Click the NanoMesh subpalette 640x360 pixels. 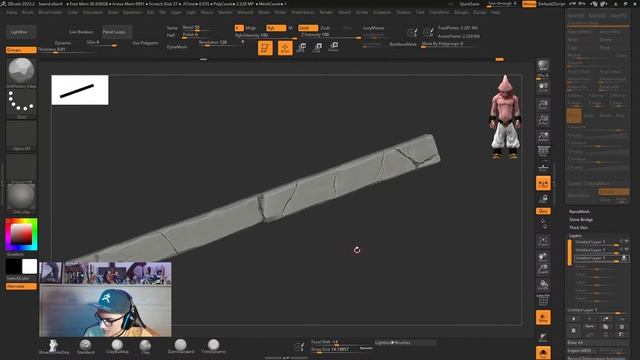(x=579, y=211)
